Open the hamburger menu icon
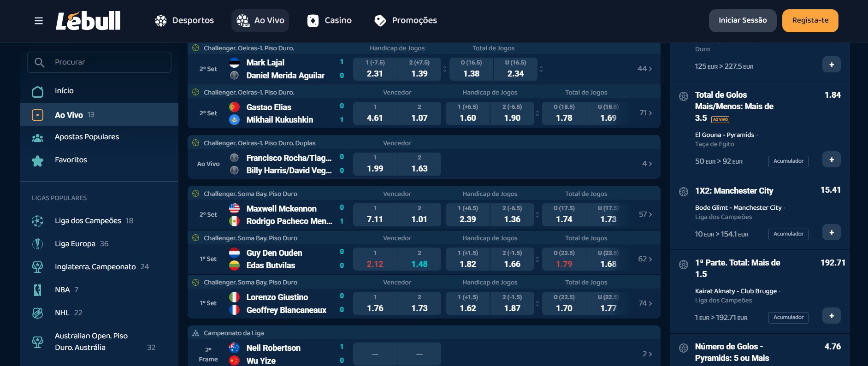 (39, 21)
